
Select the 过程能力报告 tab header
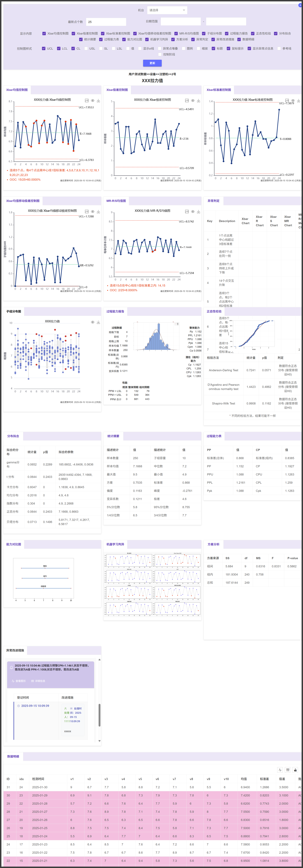point(115,311)
